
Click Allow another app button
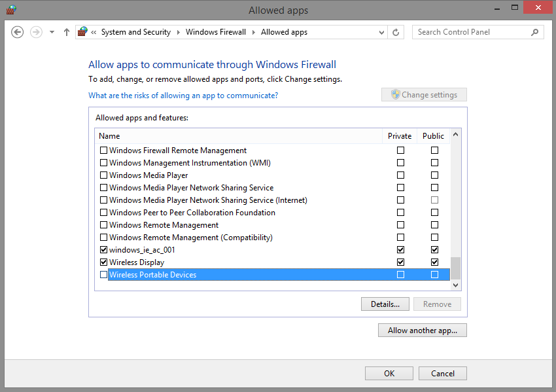(x=423, y=330)
